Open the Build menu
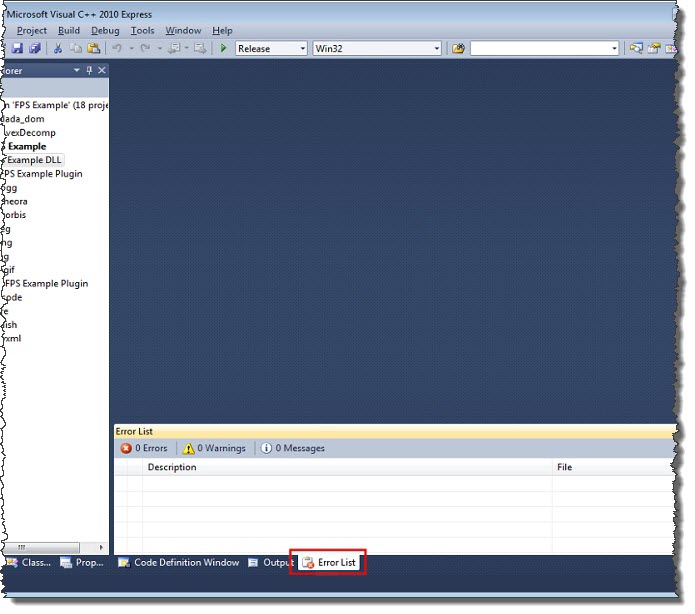 click(69, 31)
